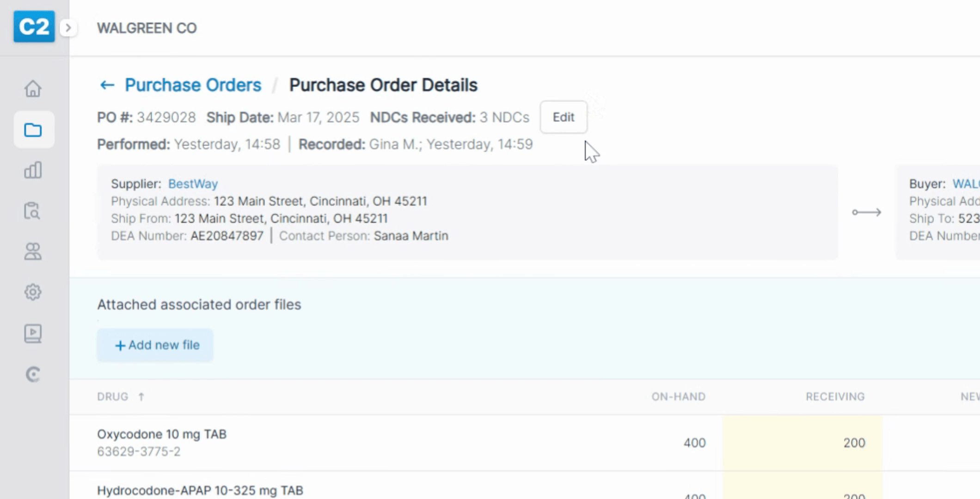This screenshot has width=980, height=499.
Task: Click the ON-HAND column header
Action: tap(678, 397)
